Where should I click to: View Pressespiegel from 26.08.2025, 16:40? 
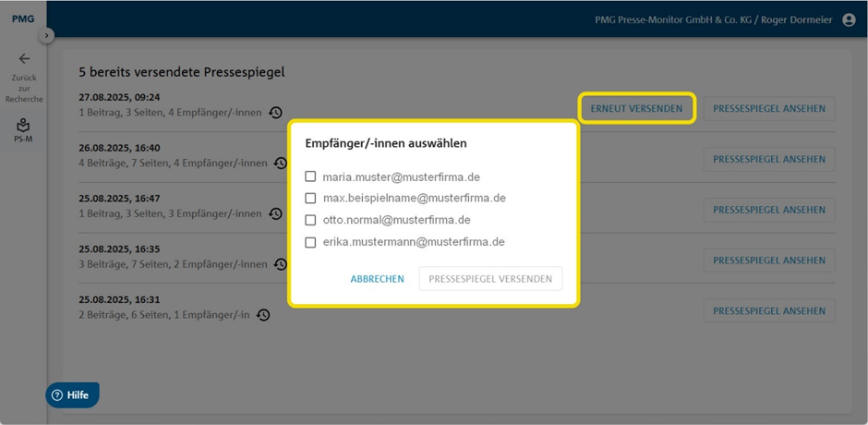point(769,159)
